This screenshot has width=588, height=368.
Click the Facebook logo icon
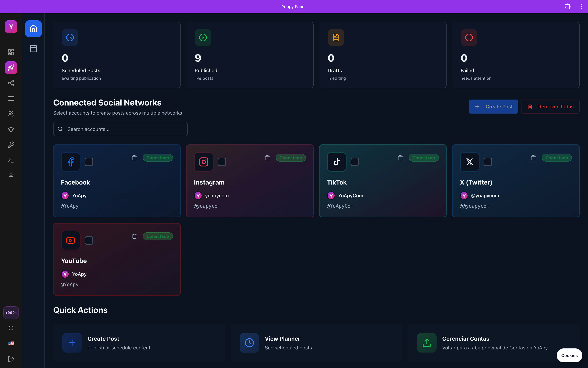(x=71, y=162)
